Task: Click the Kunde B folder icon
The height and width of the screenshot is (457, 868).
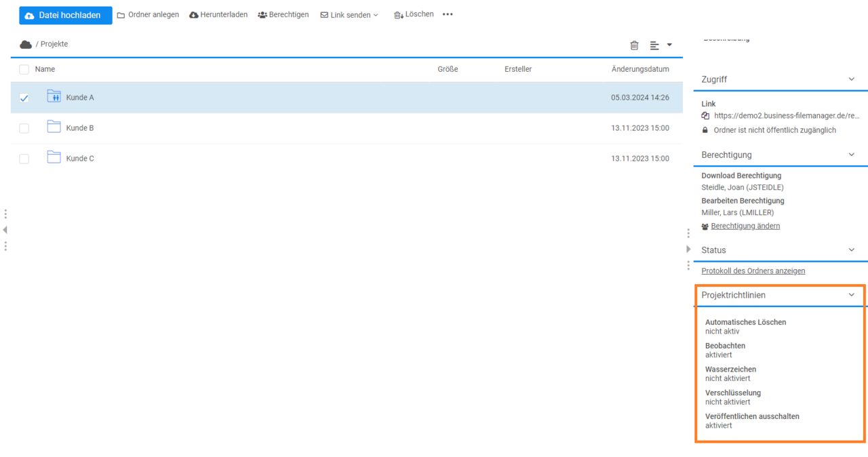Action: click(54, 127)
